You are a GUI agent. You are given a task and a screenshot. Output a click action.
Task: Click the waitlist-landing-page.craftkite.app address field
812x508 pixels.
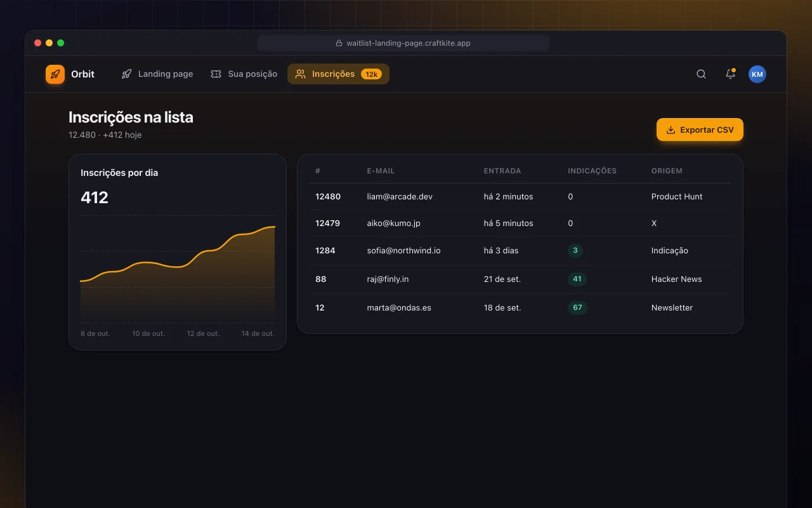(403, 43)
